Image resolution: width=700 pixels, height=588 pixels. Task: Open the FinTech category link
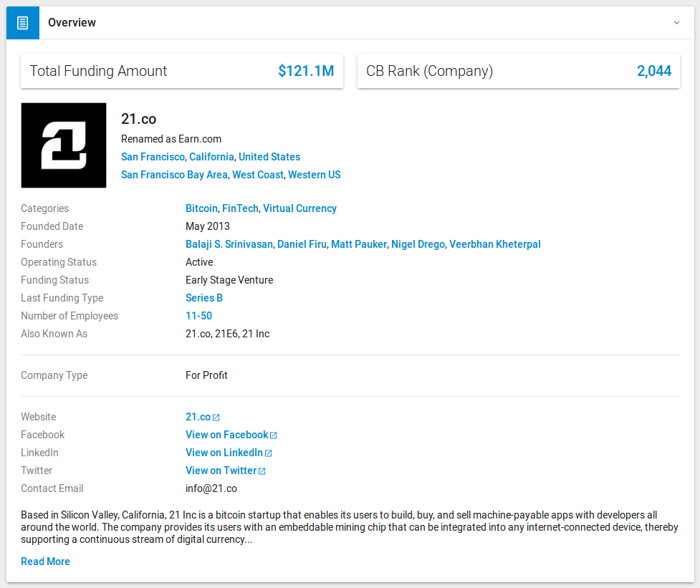240,208
